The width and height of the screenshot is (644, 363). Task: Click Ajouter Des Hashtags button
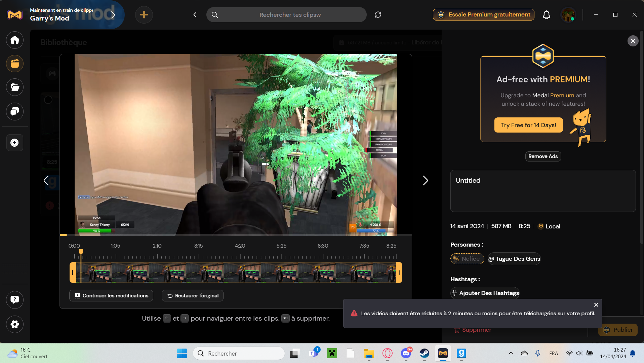tap(485, 293)
